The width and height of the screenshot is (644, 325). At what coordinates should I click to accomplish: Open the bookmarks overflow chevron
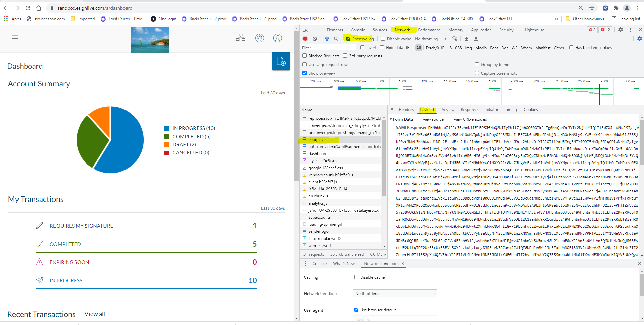point(556,19)
